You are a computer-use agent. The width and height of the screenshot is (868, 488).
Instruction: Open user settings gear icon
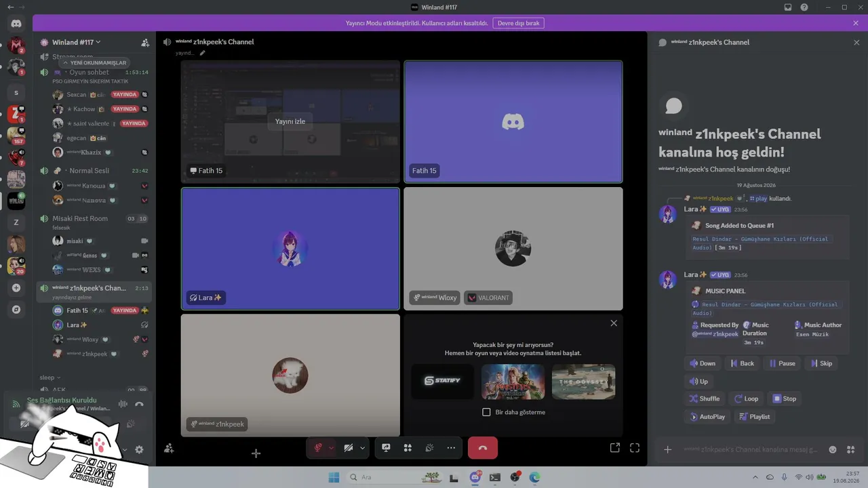point(139,449)
